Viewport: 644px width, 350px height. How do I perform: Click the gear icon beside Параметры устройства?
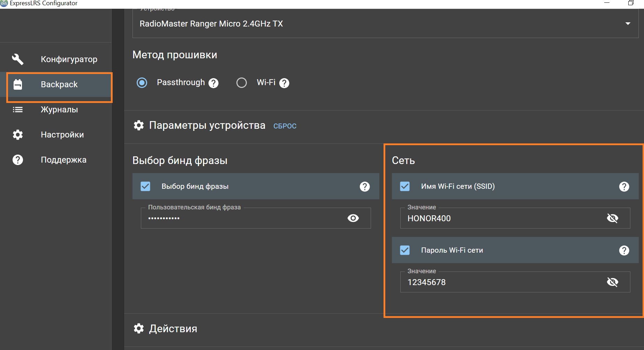tap(138, 125)
